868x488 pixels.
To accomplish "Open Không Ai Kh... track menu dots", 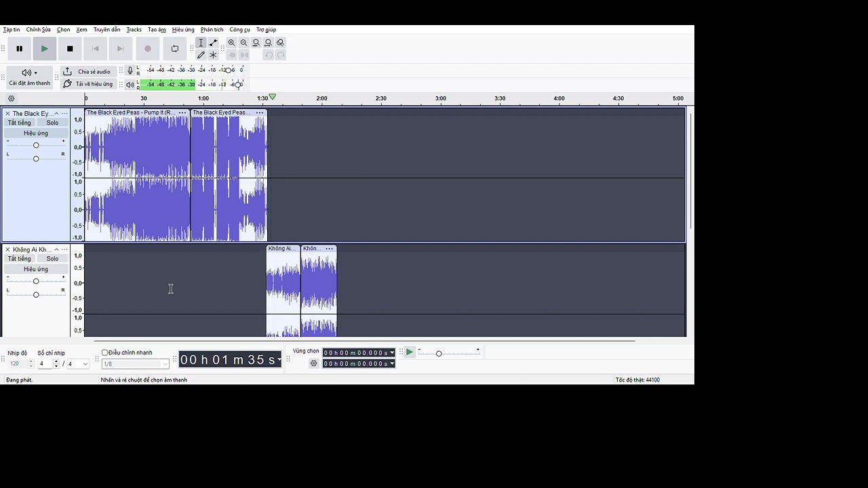I will pos(64,250).
